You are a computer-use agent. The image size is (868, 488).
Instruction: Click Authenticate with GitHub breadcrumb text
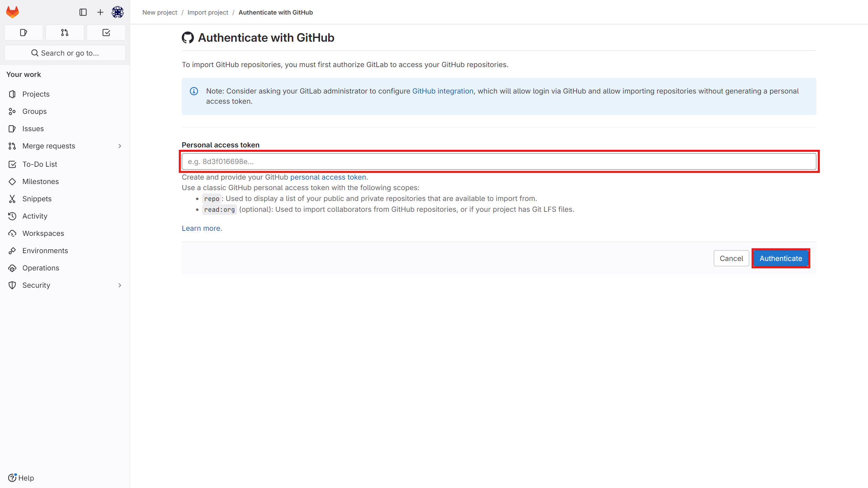(x=276, y=12)
